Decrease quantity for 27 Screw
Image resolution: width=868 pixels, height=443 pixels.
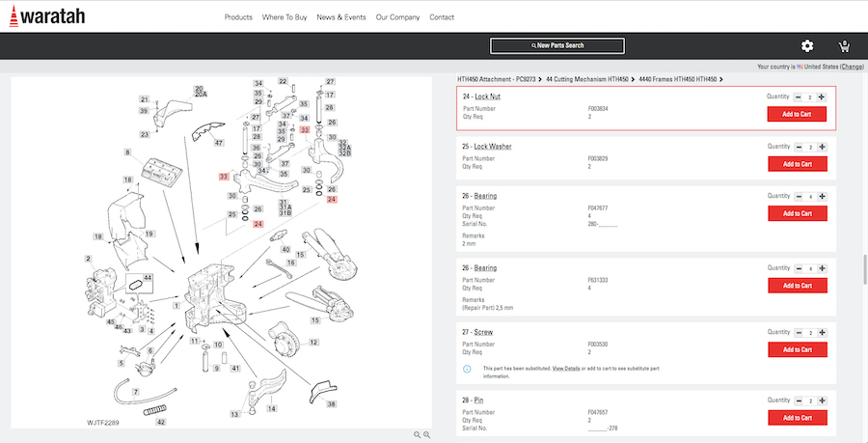point(799,333)
